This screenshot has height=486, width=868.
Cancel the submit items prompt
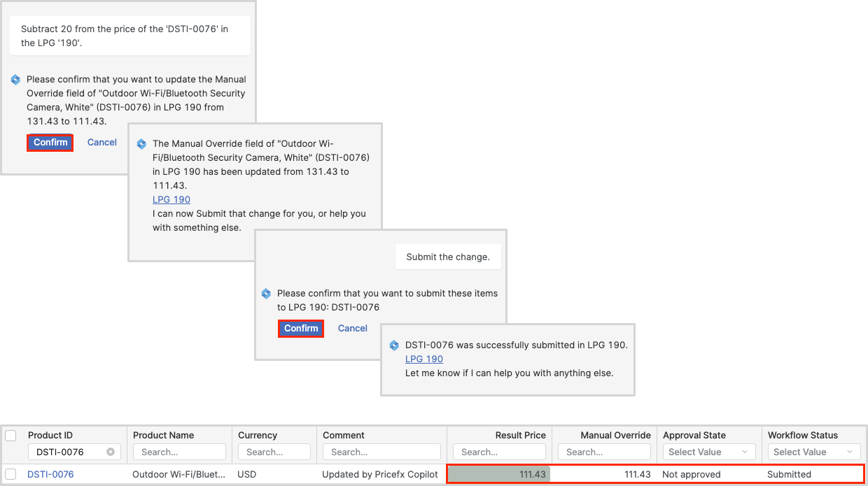point(353,329)
